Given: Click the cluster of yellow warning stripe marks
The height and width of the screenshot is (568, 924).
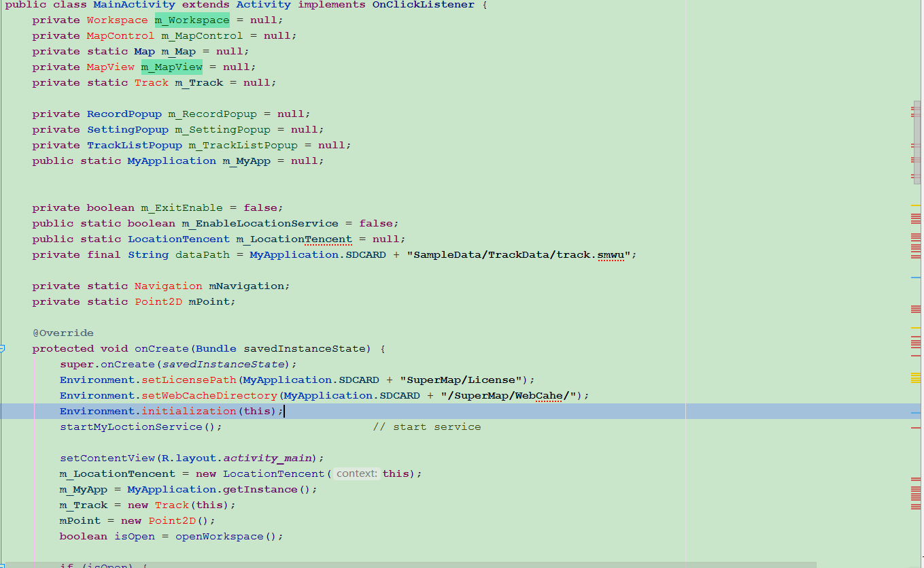Looking at the screenshot, I should click(915, 378).
